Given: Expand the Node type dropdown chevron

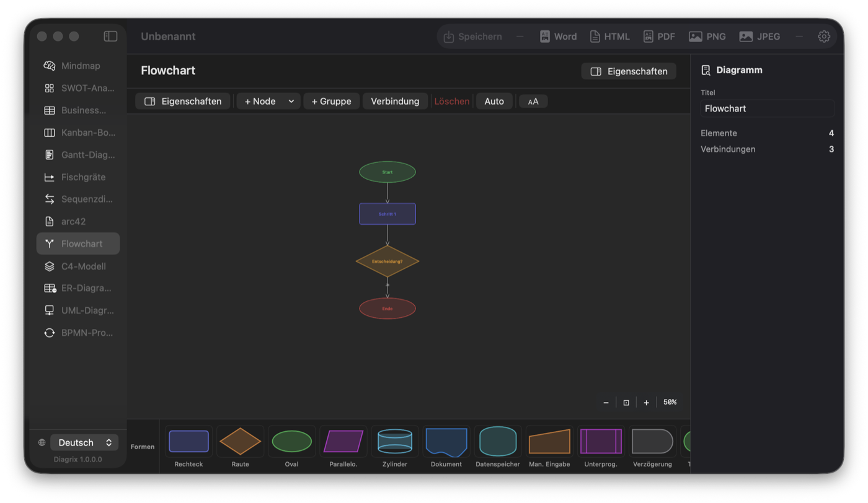Looking at the screenshot, I should click(x=291, y=101).
